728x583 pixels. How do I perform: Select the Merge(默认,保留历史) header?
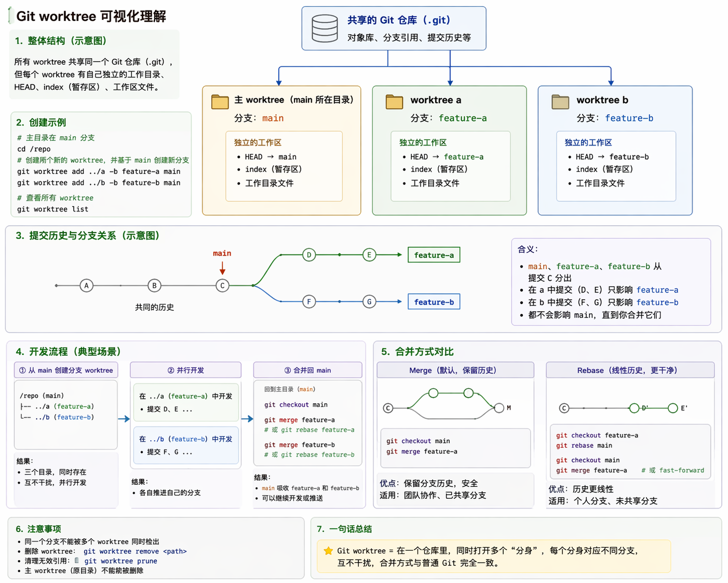[455, 370]
